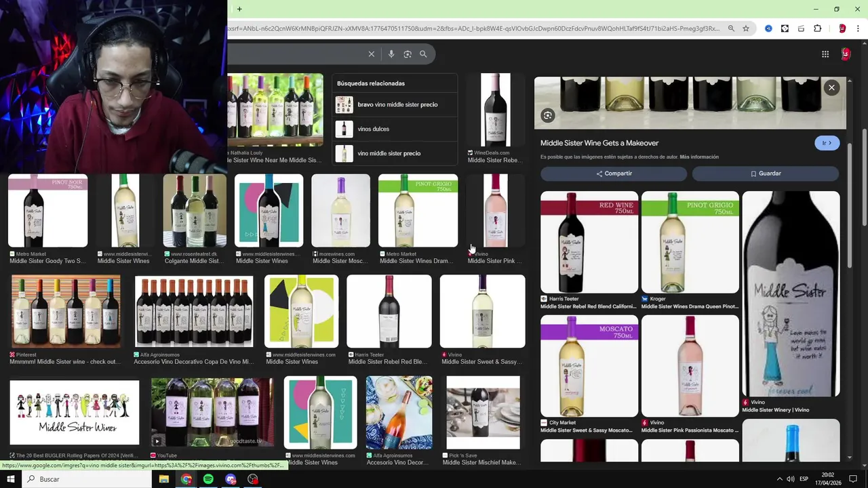Open the YouTube video result with wine bottles
The image size is (868, 488).
213,413
